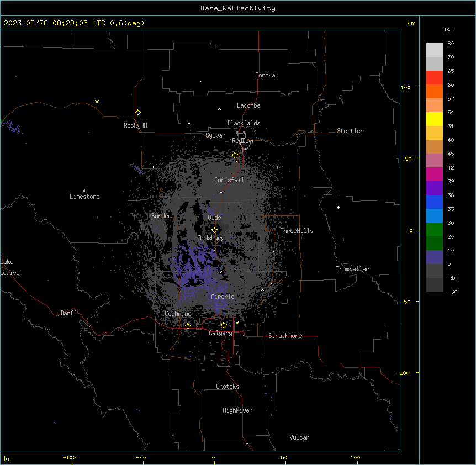Click the Airdrie city label
Image resolution: width=476 pixels, height=465 pixels.
click(223, 297)
